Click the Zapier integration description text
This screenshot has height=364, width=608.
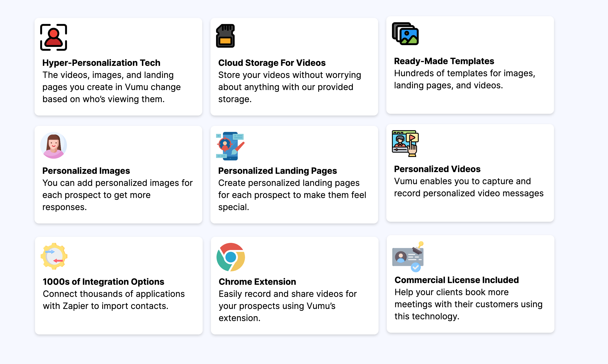pyautogui.click(x=114, y=300)
